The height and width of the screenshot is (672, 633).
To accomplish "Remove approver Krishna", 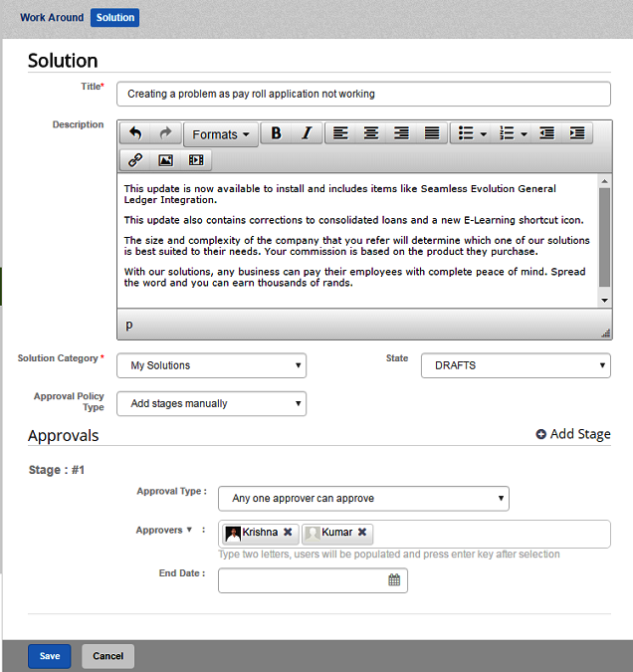I will coord(288,532).
